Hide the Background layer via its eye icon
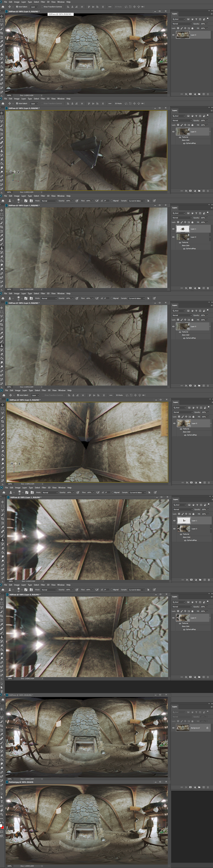Viewport: 213px width, 868px height. (174, 728)
